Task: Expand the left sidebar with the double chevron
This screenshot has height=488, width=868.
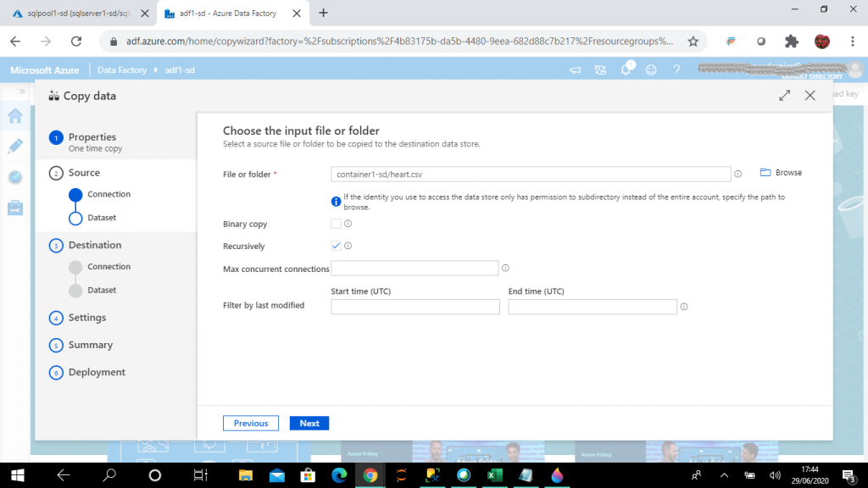Action: (22, 91)
